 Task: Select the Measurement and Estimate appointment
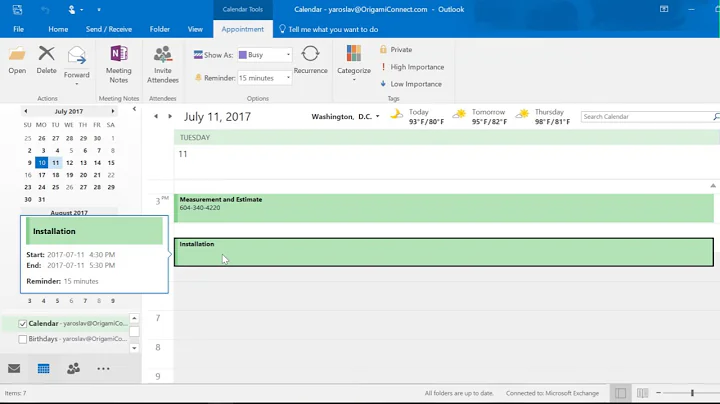(x=444, y=208)
